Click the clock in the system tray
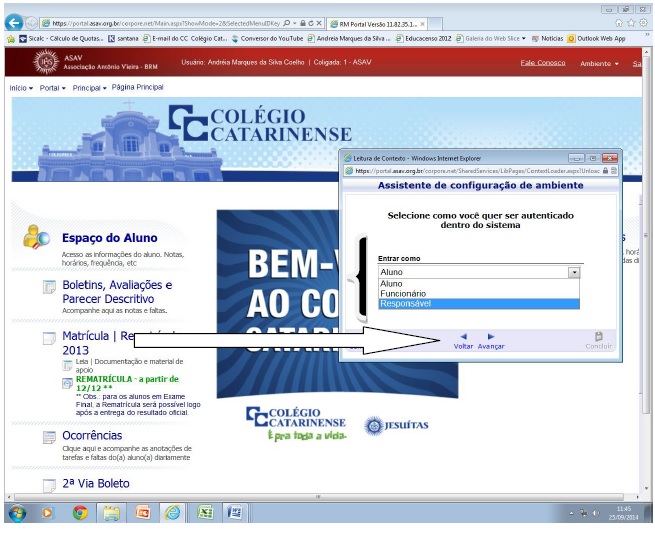The width and height of the screenshot is (655, 535). (623, 513)
